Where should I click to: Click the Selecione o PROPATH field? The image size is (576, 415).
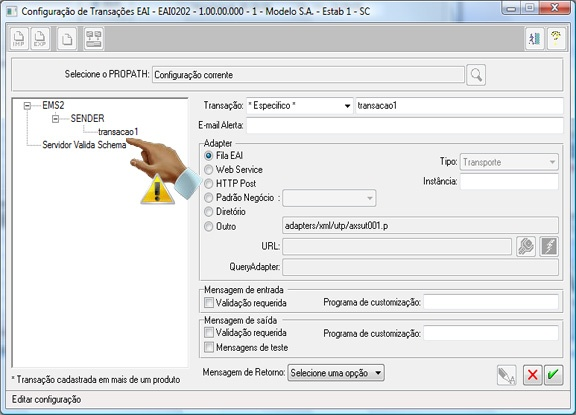tap(308, 75)
